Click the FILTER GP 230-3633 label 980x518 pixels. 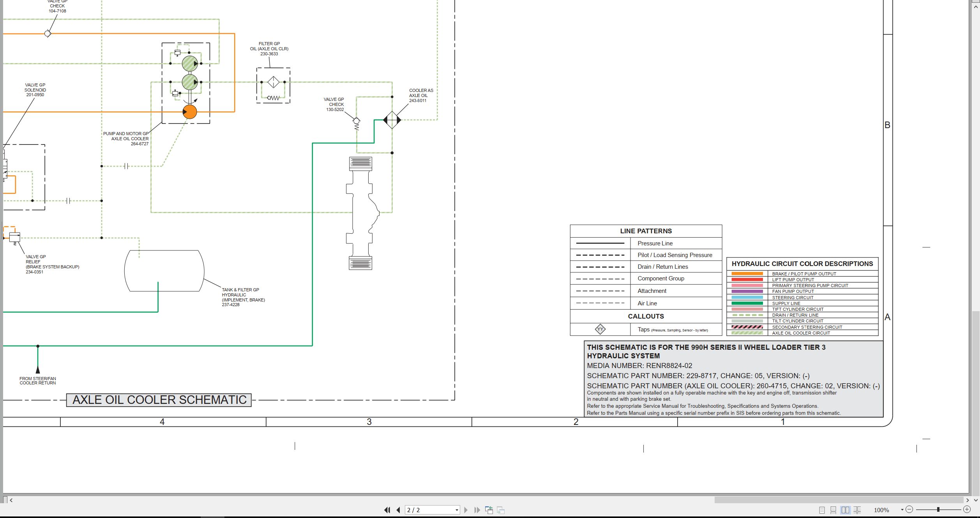pyautogui.click(x=269, y=49)
